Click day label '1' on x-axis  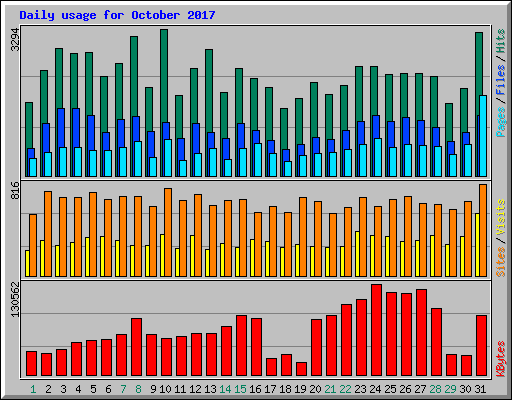coord(33,389)
